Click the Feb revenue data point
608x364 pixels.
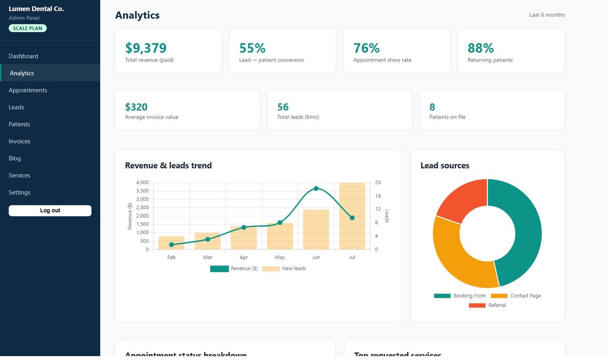click(x=172, y=245)
